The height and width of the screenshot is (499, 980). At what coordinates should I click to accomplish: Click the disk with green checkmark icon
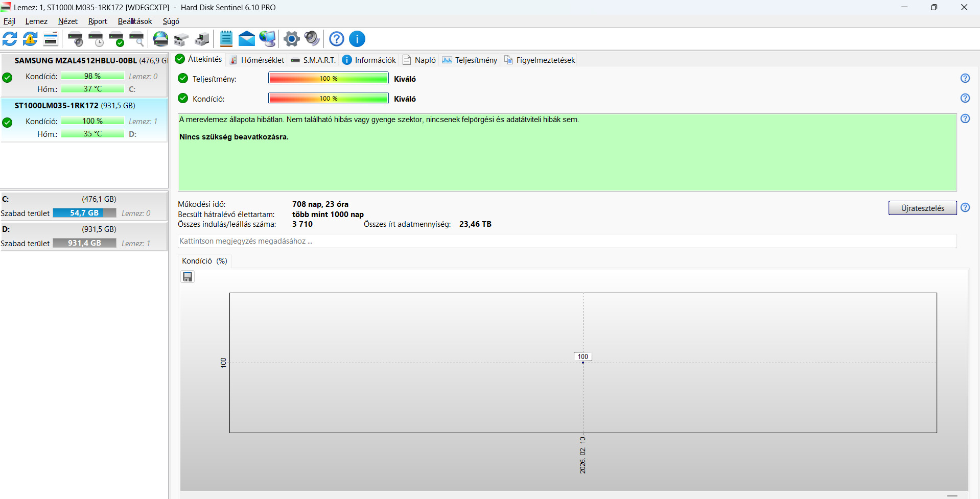(x=116, y=39)
